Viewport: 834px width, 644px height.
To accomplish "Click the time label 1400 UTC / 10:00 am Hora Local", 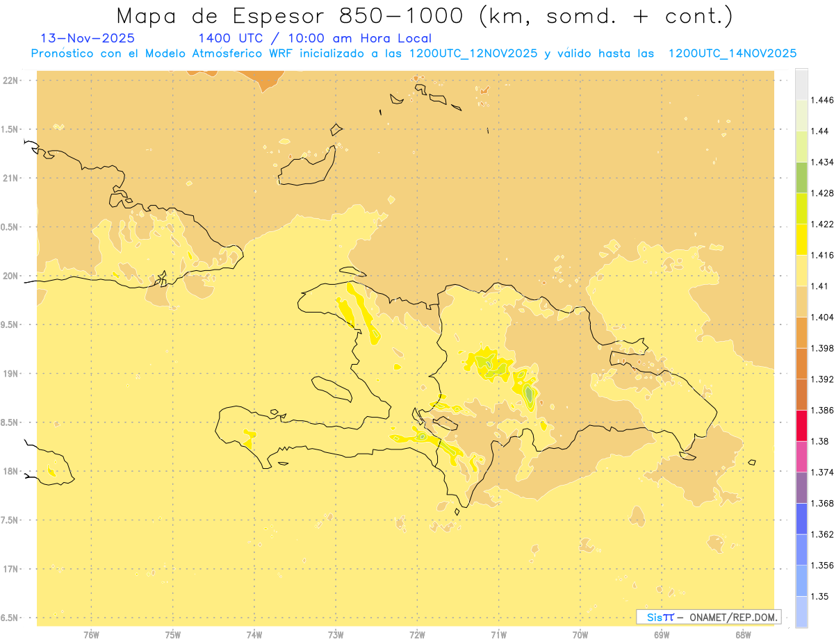I will pos(315,38).
